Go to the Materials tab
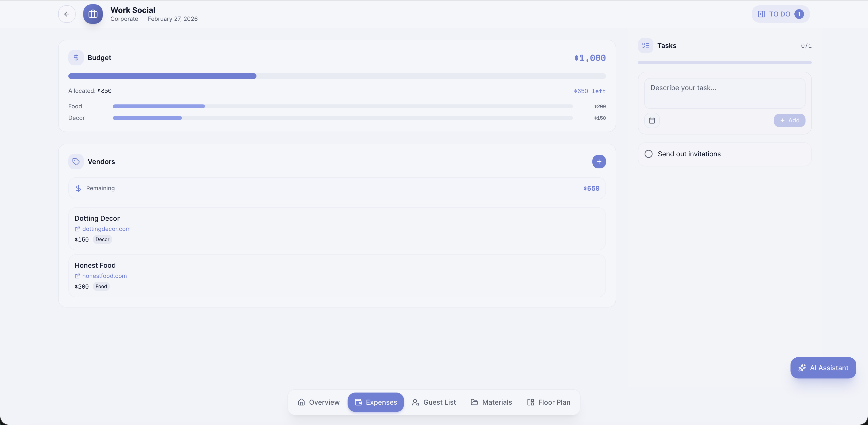 point(491,402)
